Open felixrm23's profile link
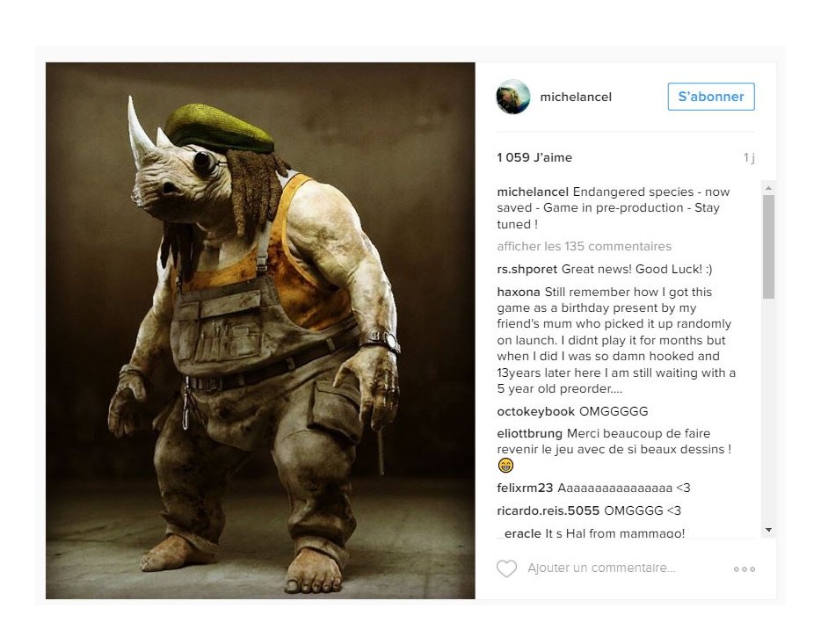The width and height of the screenshot is (828, 644). point(525,488)
